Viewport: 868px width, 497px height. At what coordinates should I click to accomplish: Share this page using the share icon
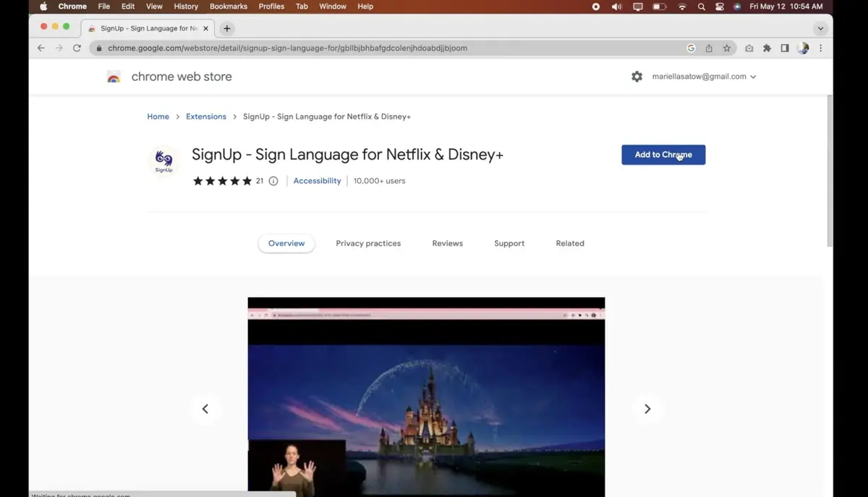(709, 48)
